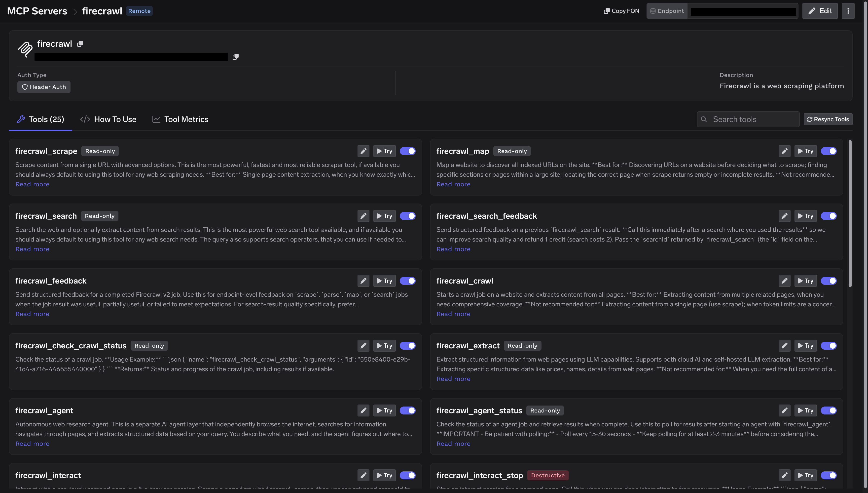Click the Remote badge beside firecrawl
The height and width of the screenshot is (493, 868).
pyautogui.click(x=139, y=11)
